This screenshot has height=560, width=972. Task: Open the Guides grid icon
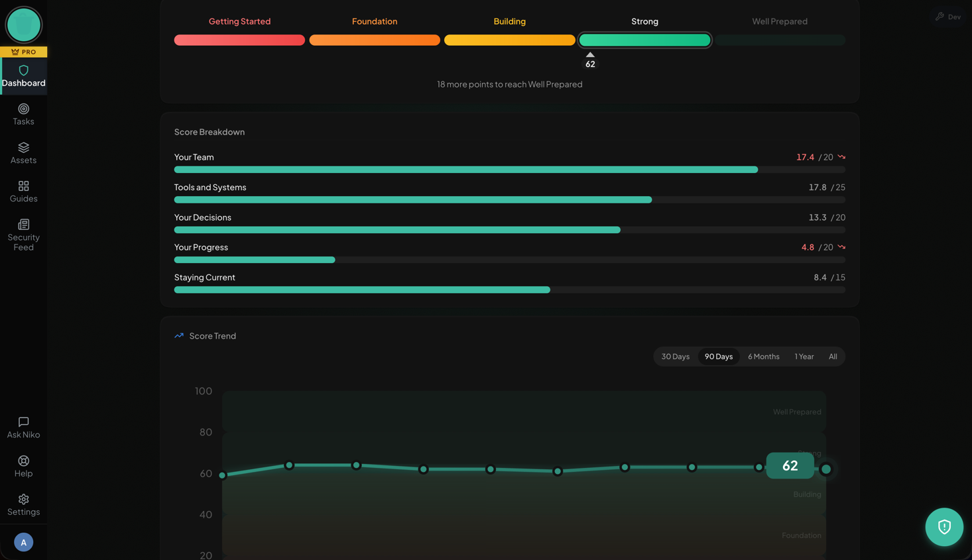(23, 186)
